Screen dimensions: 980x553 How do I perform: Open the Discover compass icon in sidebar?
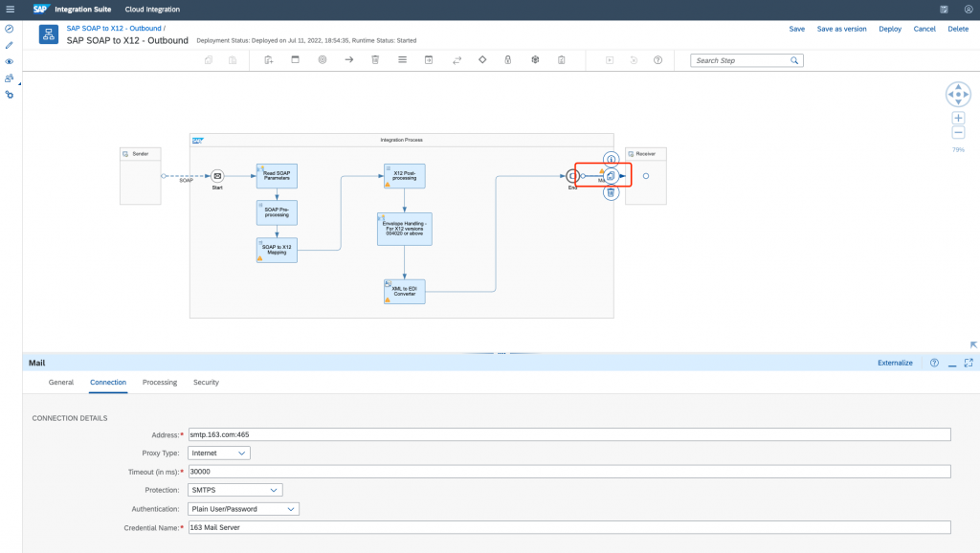point(10,29)
